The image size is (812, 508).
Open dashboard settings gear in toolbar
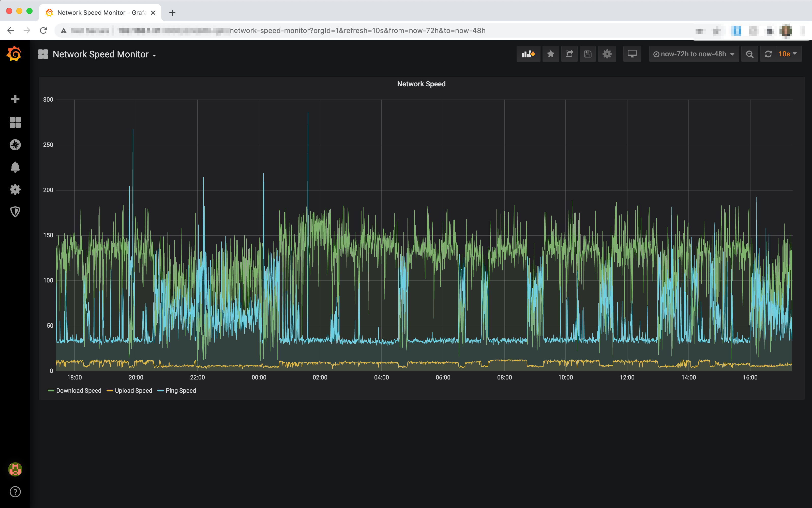click(x=607, y=54)
